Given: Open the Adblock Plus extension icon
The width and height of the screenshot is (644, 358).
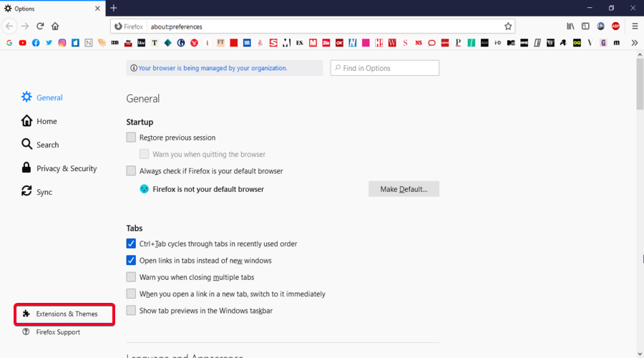Looking at the screenshot, I should point(615,26).
